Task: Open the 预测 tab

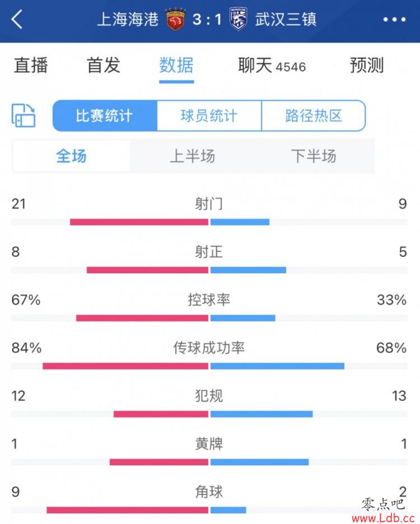Action: (x=366, y=65)
